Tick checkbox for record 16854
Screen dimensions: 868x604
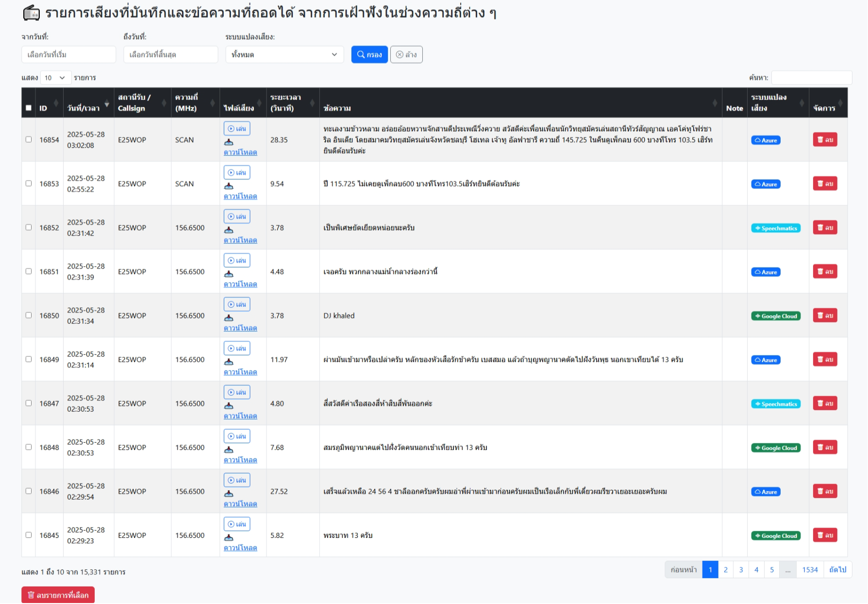point(29,140)
